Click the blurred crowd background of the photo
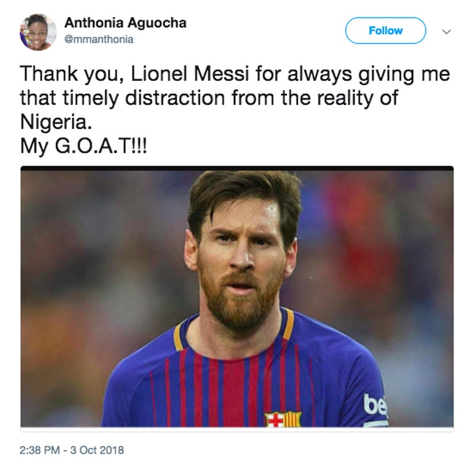The width and height of the screenshot is (476, 466). pos(89,268)
